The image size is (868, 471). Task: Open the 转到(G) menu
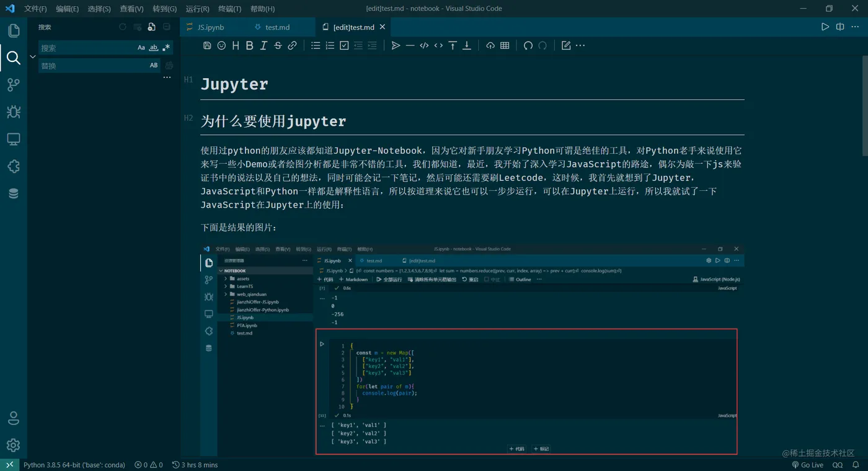[x=164, y=9]
